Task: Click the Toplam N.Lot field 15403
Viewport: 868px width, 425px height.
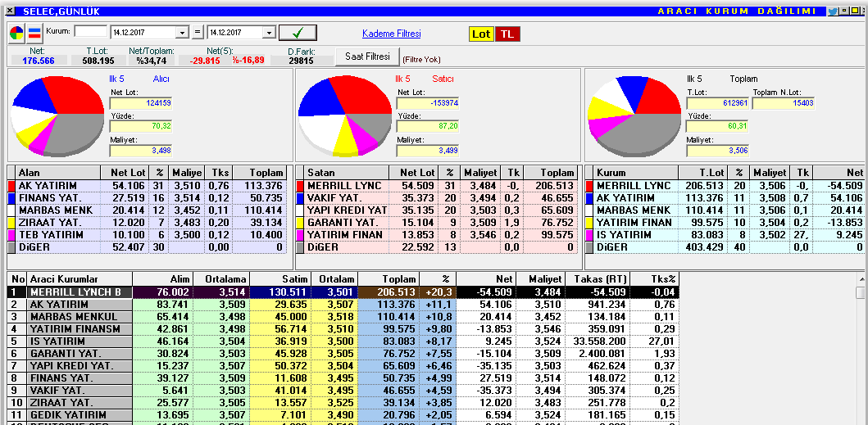Action: [x=784, y=103]
